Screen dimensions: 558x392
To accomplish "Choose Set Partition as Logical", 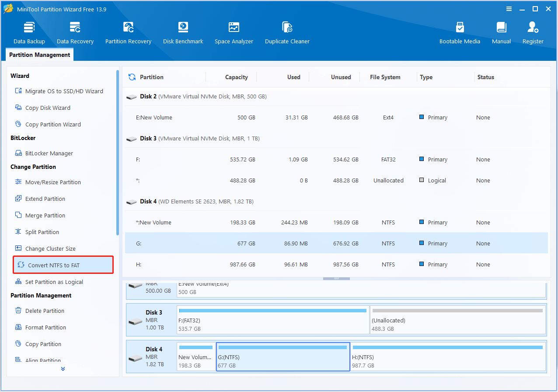I will click(x=49, y=282).
